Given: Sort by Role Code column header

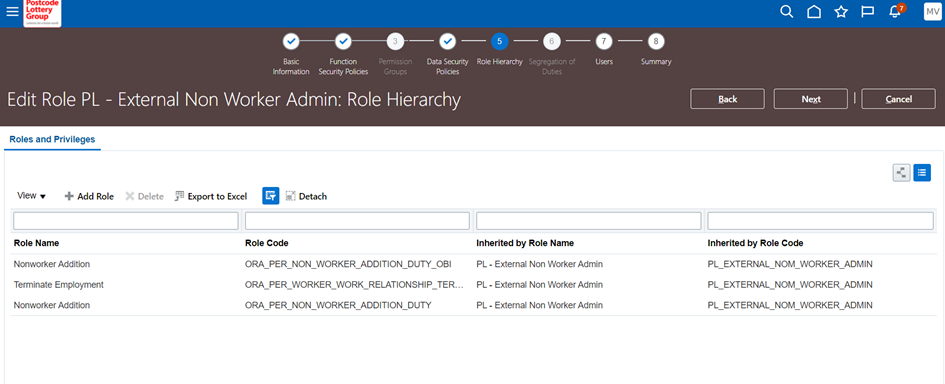Looking at the screenshot, I should pos(267,243).
